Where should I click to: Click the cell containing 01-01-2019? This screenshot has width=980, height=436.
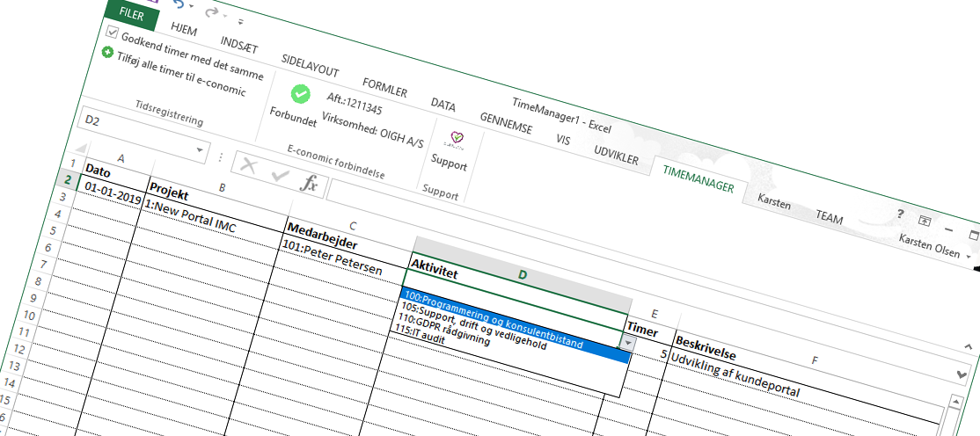(113, 193)
